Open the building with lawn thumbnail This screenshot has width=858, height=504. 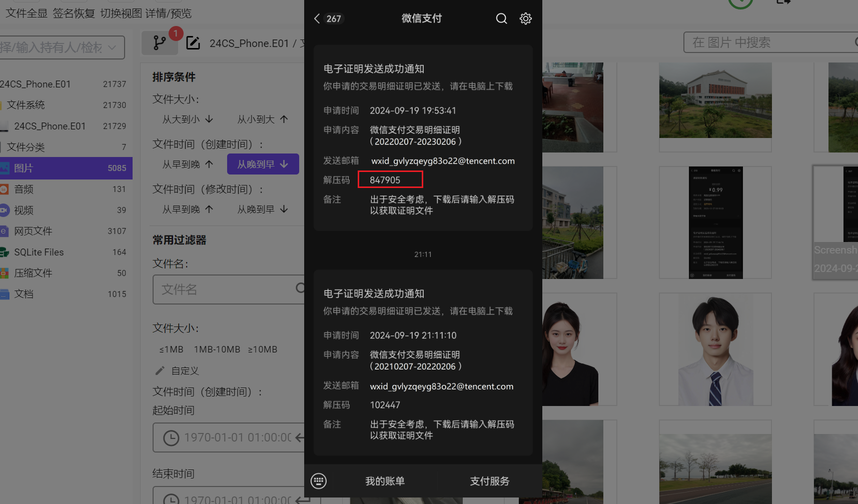point(715,100)
